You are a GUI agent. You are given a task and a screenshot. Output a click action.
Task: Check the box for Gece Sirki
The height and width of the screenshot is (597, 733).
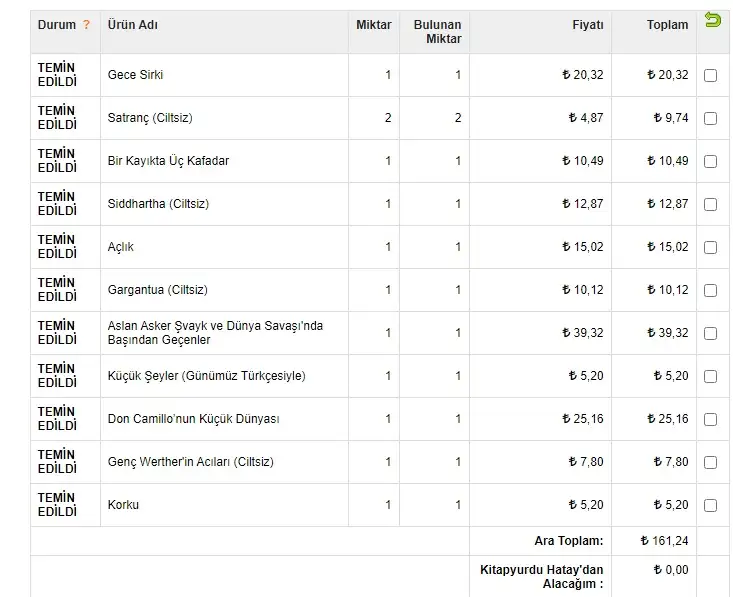711,75
